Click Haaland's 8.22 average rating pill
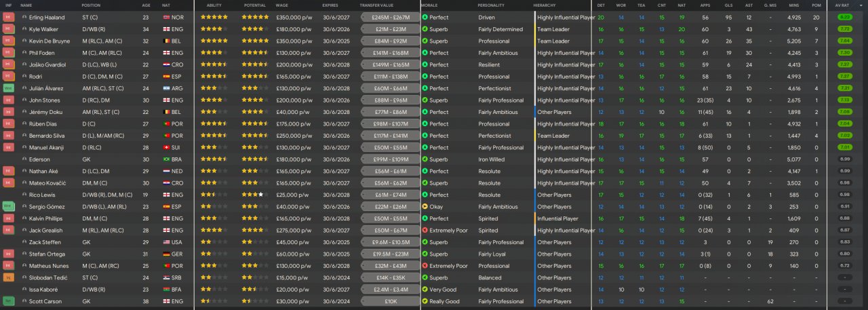868x310 pixels. click(x=845, y=17)
